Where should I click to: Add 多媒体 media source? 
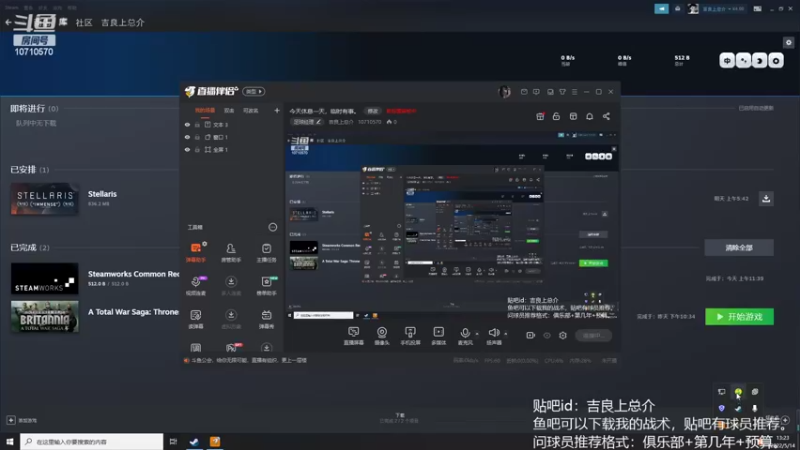(439, 336)
